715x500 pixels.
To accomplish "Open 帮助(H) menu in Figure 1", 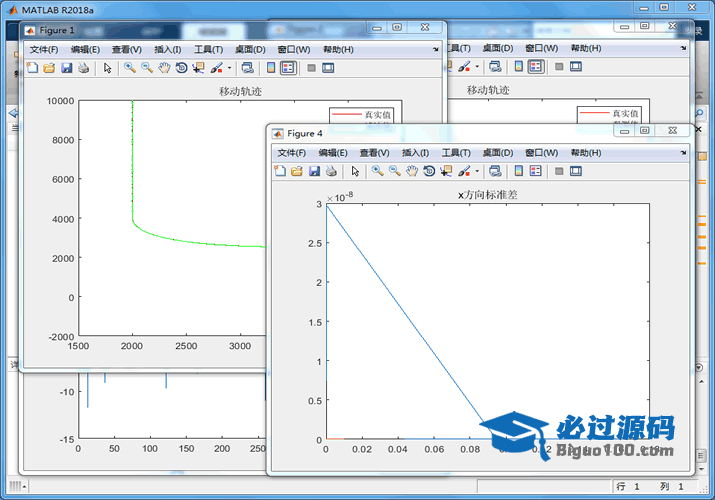I will point(338,49).
